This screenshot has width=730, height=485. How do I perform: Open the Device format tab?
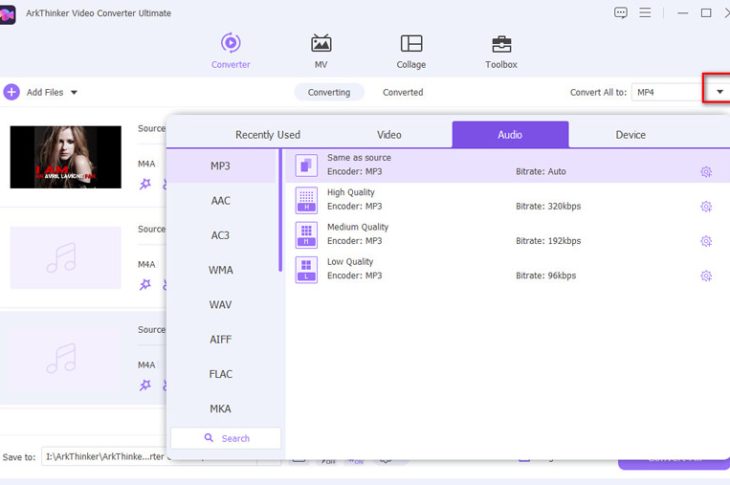pyautogui.click(x=630, y=135)
